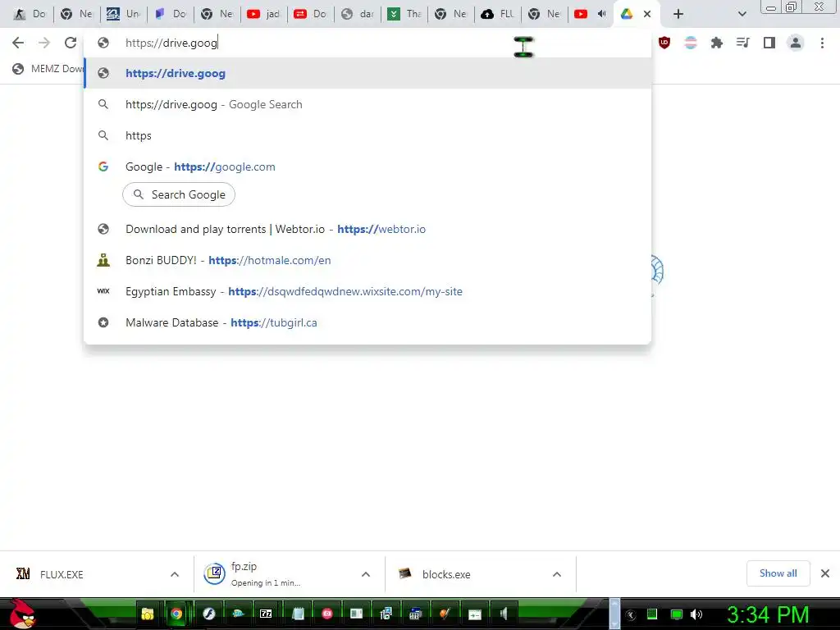Open the user profile avatar
The height and width of the screenshot is (630, 840).
click(796, 43)
